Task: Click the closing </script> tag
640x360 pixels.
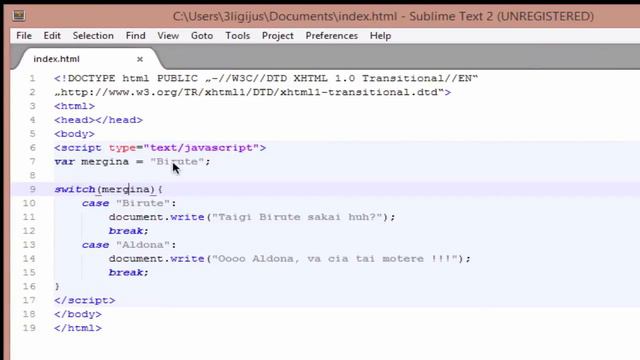Action: 85,300
